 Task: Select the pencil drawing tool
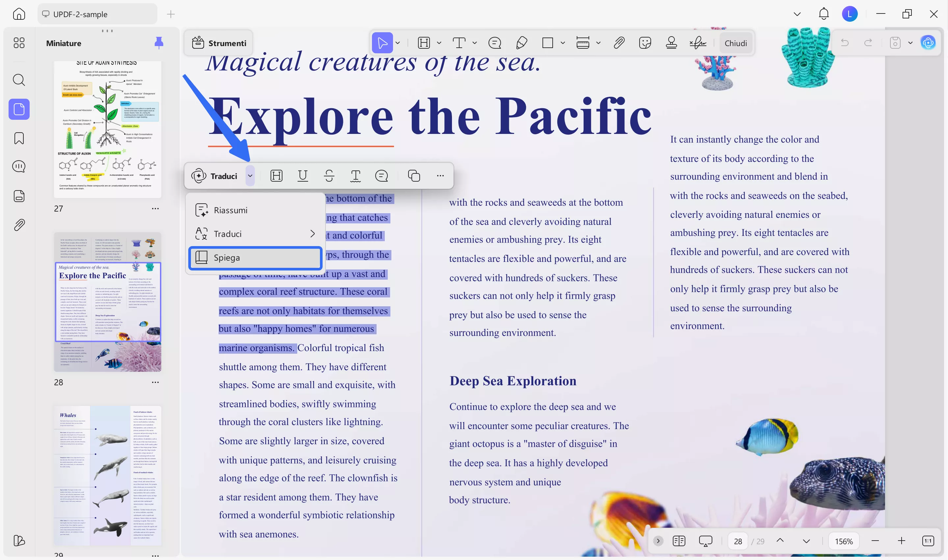pos(521,43)
